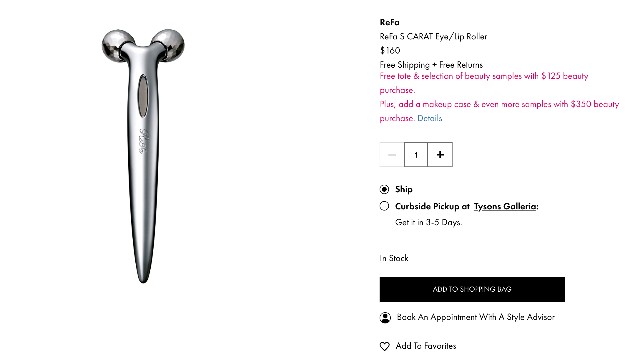The width and height of the screenshot is (635, 364).
Task: Click the Free Shipping + Free Returns text
Action: click(431, 65)
